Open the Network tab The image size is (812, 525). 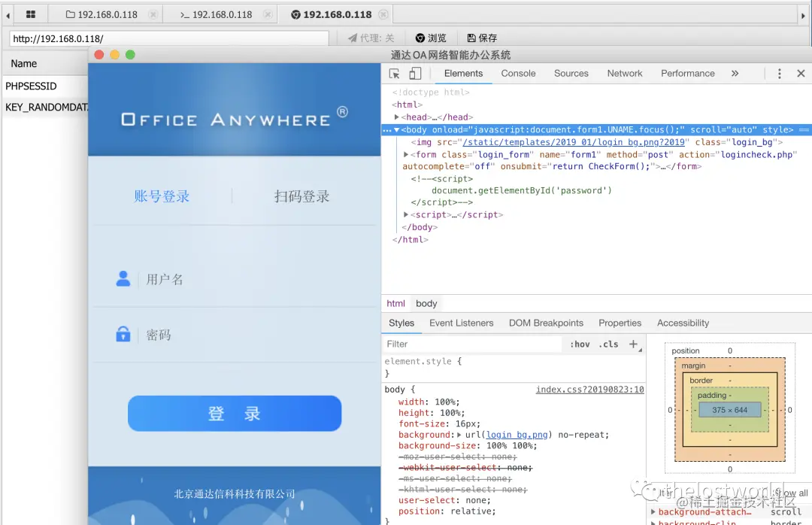[625, 74]
